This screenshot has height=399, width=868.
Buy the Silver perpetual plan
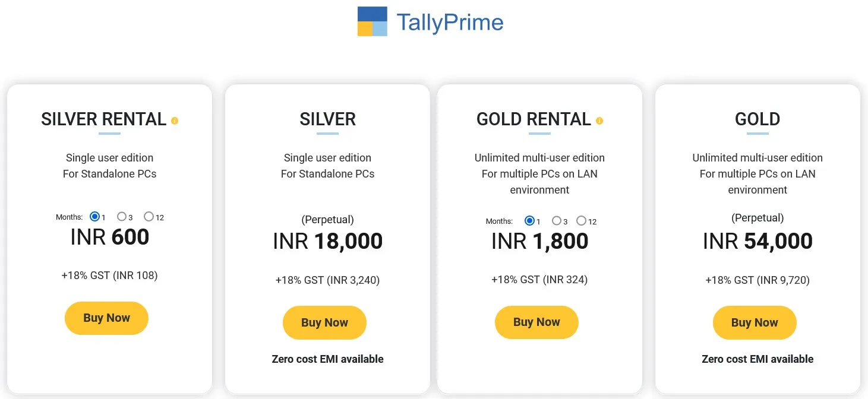(x=324, y=322)
